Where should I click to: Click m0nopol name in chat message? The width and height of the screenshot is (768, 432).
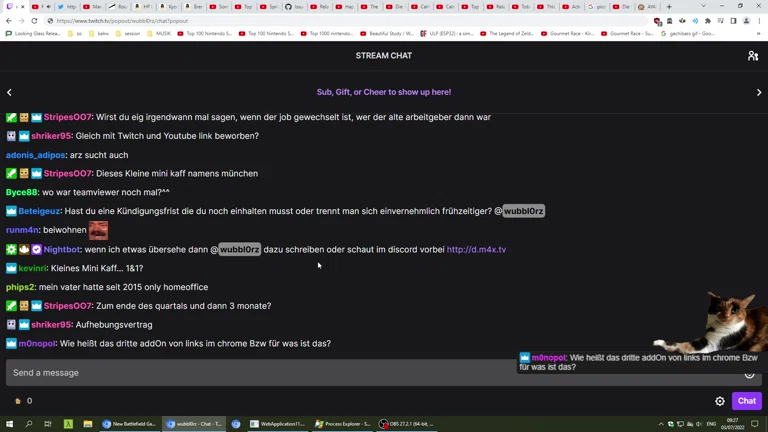(37, 343)
